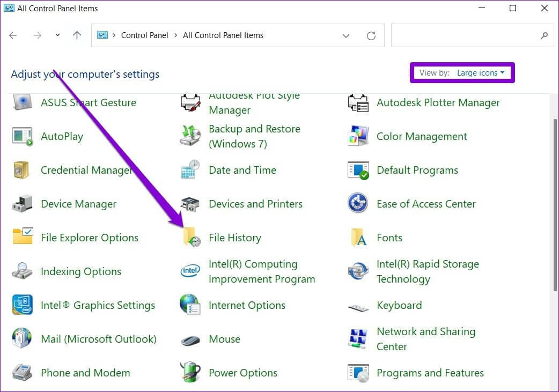Open the Credential Manager safe icon
Image resolution: width=559 pixels, height=392 pixels.
(x=21, y=170)
